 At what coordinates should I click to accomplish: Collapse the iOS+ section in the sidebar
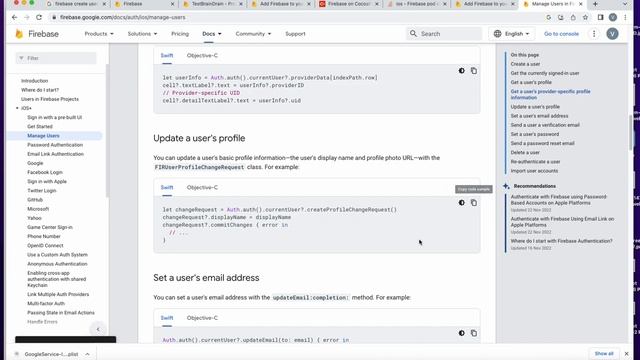click(x=17, y=108)
